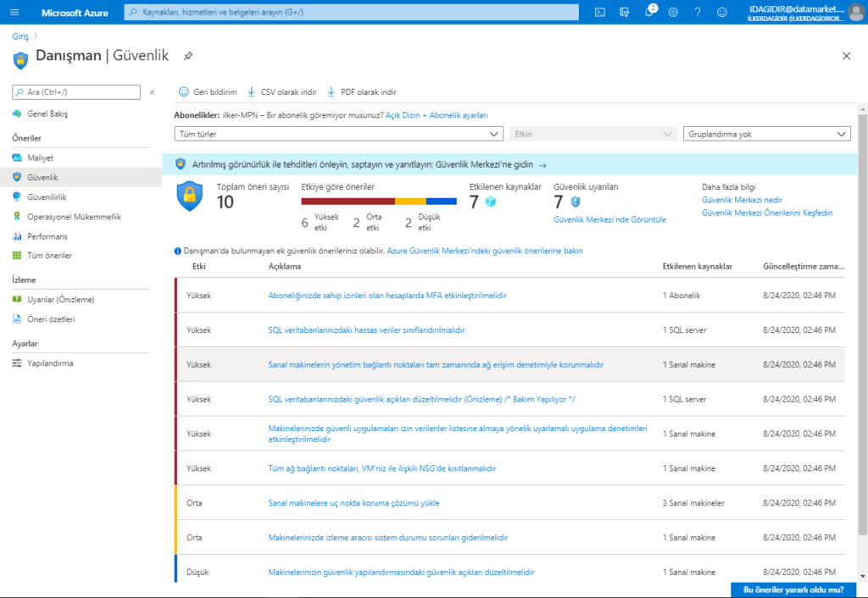Viewport: 868px width, 598px height.
Task: Open the feedback smiley in the top bar
Action: click(722, 12)
